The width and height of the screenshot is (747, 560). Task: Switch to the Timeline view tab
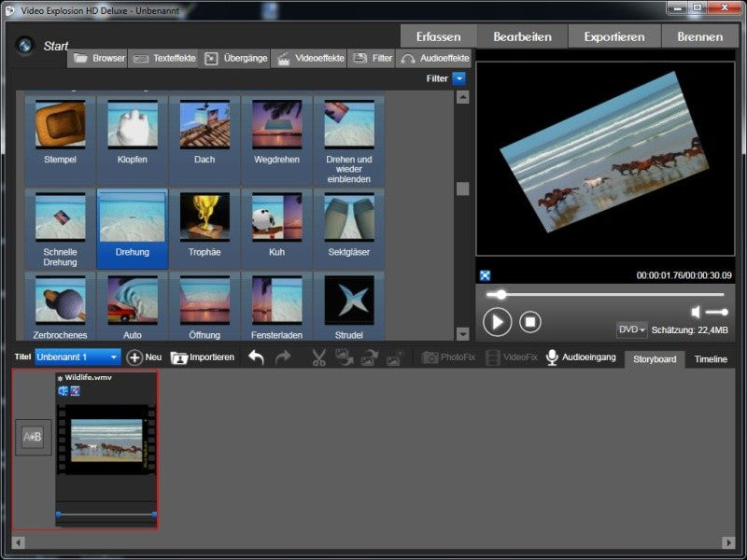[711, 359]
